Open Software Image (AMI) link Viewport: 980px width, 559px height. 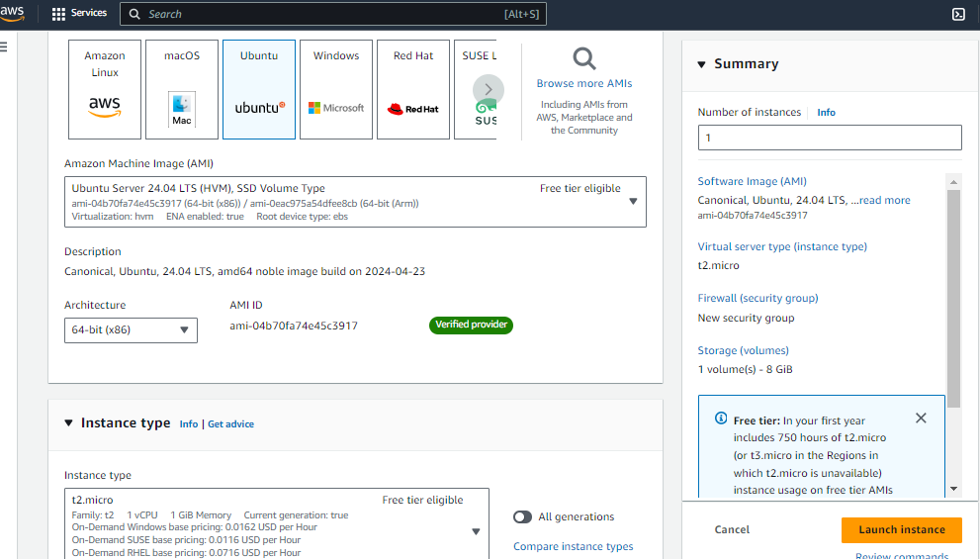pos(752,181)
